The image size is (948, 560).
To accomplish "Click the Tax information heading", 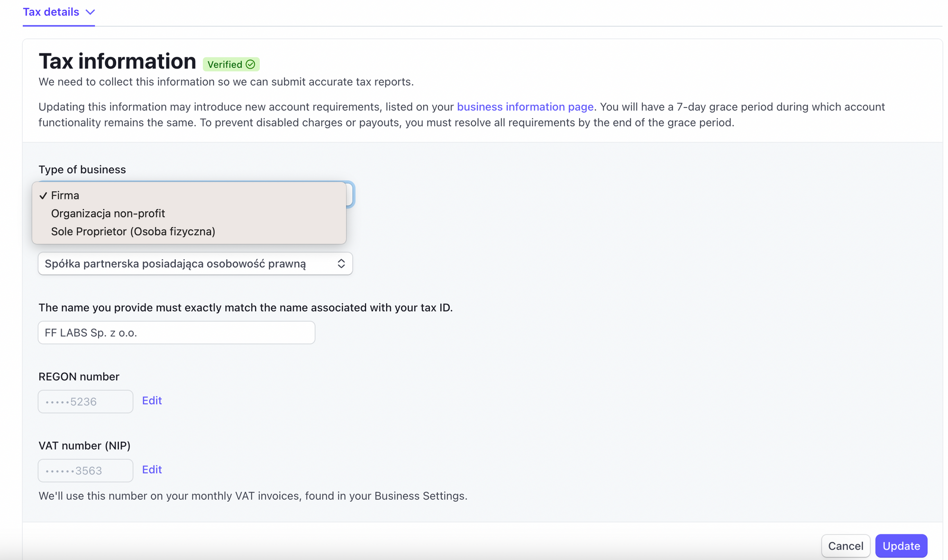I will click(117, 61).
